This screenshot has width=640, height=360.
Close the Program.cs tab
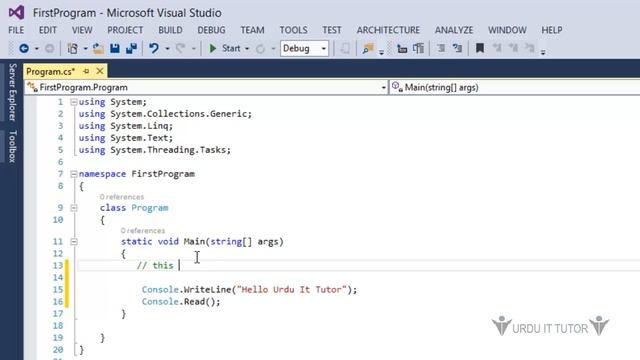(100, 71)
